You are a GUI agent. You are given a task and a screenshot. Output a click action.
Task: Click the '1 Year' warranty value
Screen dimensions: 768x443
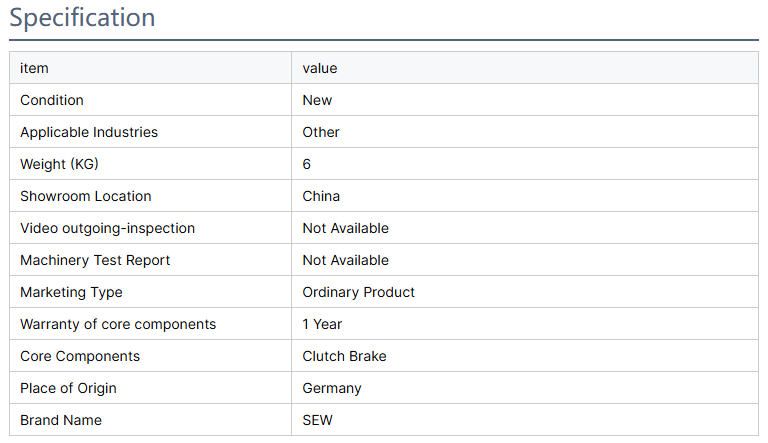point(322,324)
